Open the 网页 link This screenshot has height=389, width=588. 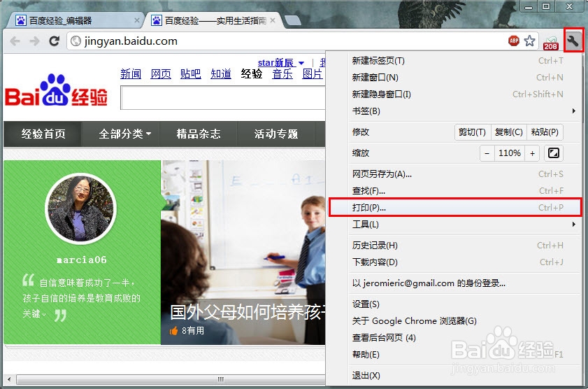[x=161, y=74]
